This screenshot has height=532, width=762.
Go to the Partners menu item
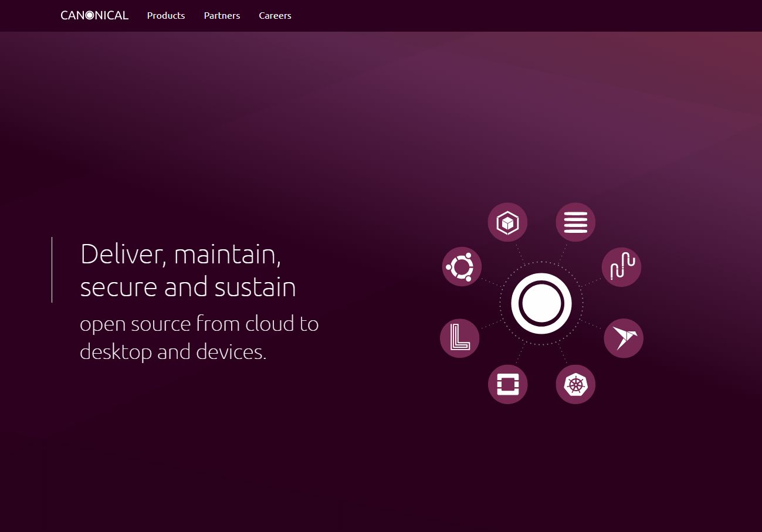click(222, 16)
